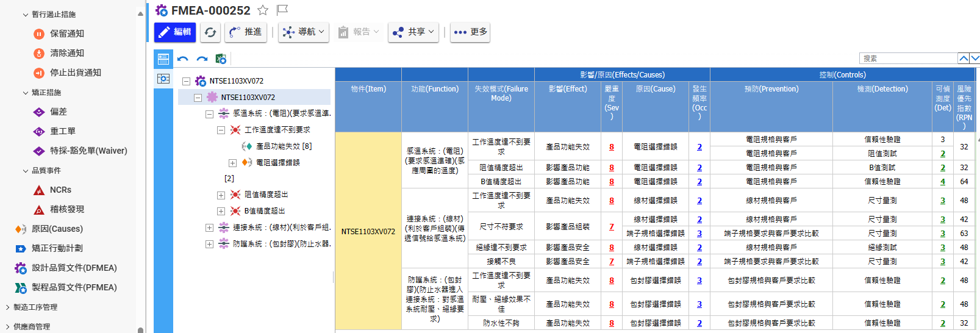Click the NCRs triangle icon
This screenshot has height=333, width=980.
39,190
